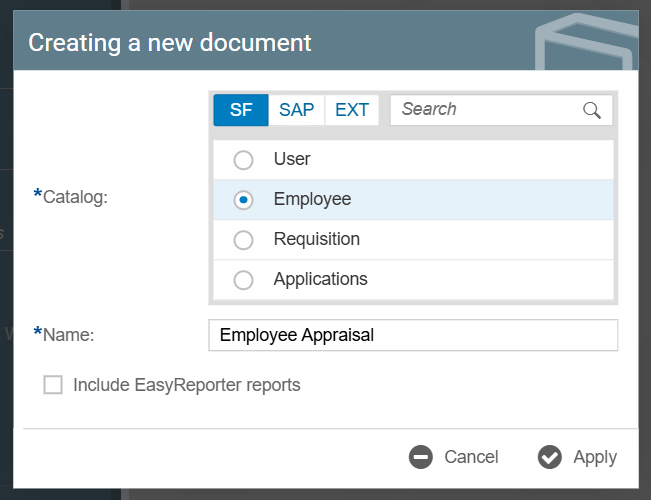Select the Applications radio button
651x500 pixels.
click(x=243, y=280)
